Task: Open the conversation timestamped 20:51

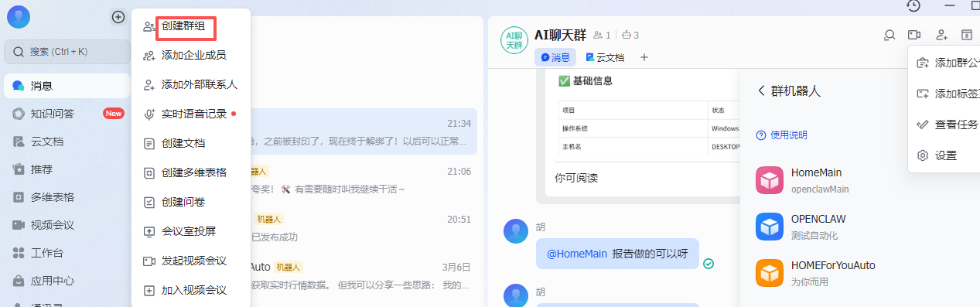Action: [364, 227]
